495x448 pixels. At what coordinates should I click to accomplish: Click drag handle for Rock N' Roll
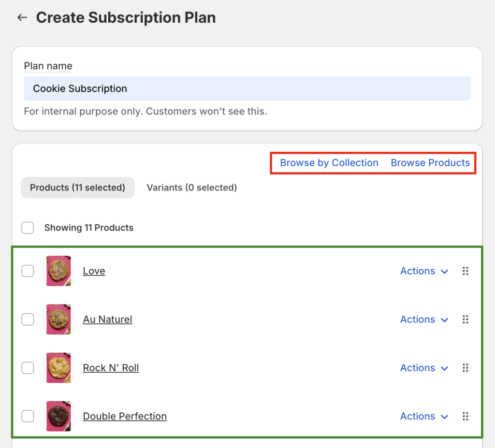coord(466,368)
